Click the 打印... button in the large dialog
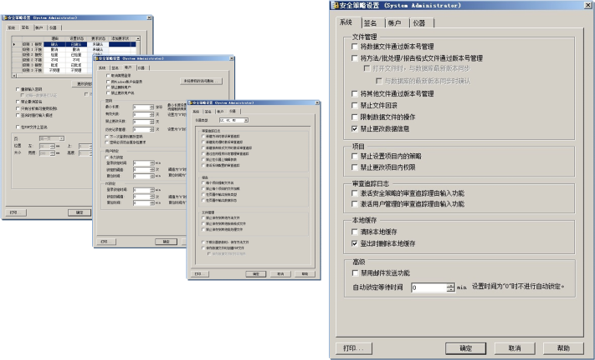 (x=354, y=348)
